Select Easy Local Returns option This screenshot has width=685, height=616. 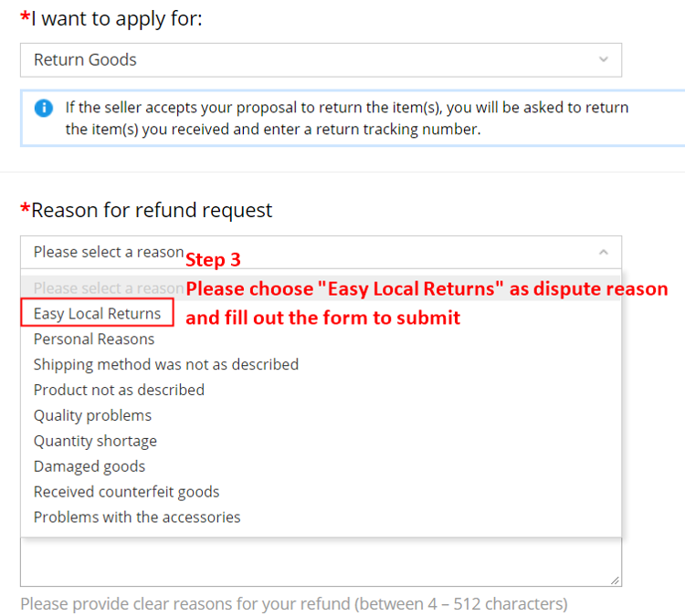click(97, 313)
